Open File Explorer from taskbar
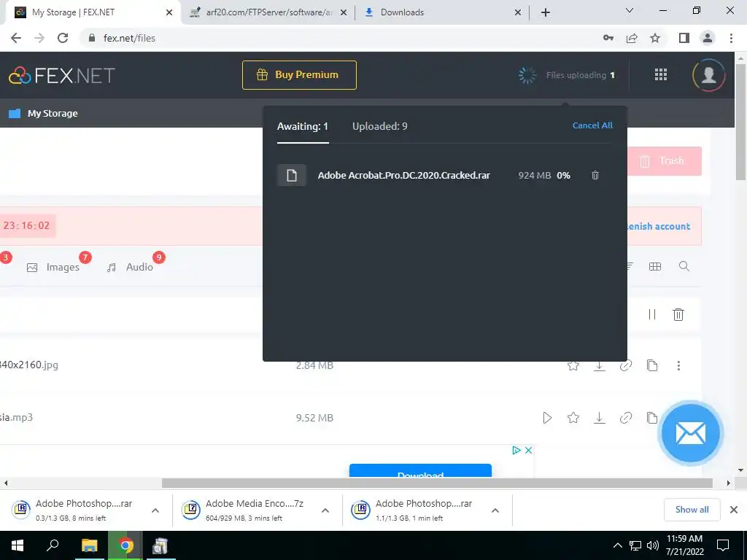 89,545
